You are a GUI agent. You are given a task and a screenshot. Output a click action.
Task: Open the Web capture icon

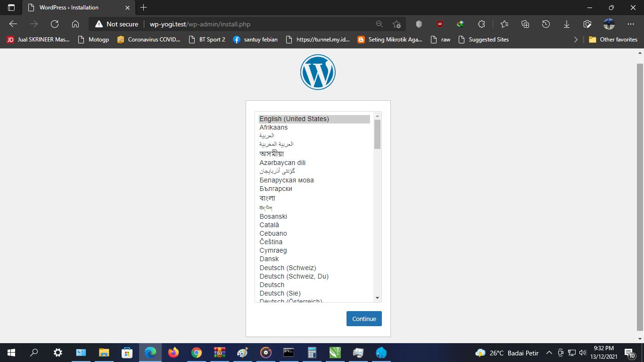[587, 24]
